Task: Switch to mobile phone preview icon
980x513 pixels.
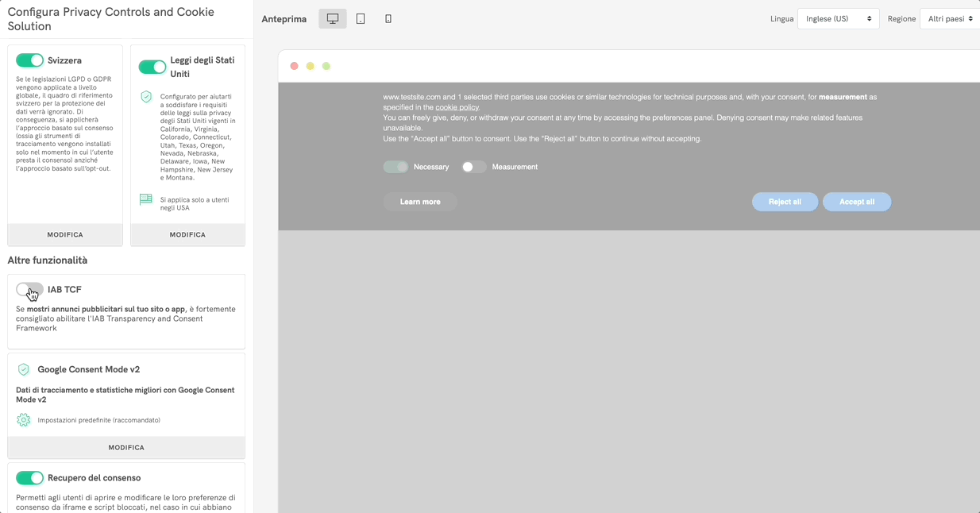Action: pos(388,19)
